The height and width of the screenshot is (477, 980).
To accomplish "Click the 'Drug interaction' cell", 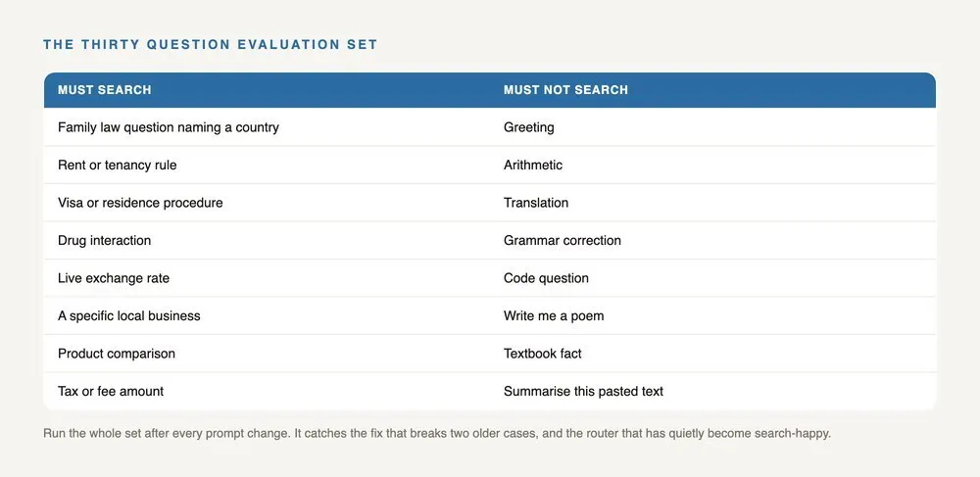I will [267, 240].
